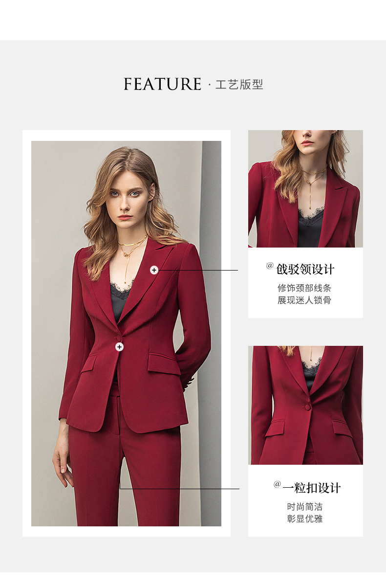The width and height of the screenshot is (386, 588).
Task: Click the @ symbol beside 戗驳领设计
Action: [x=270, y=266]
